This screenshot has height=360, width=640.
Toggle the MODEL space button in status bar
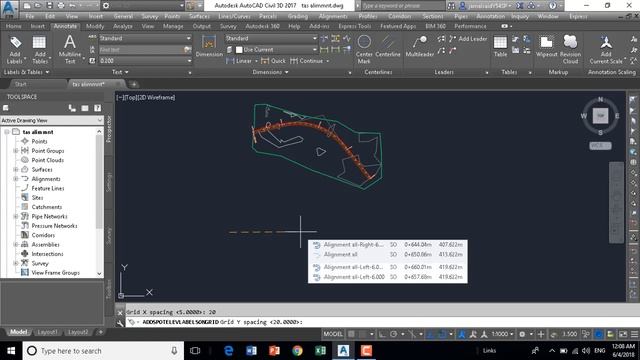(x=333, y=334)
